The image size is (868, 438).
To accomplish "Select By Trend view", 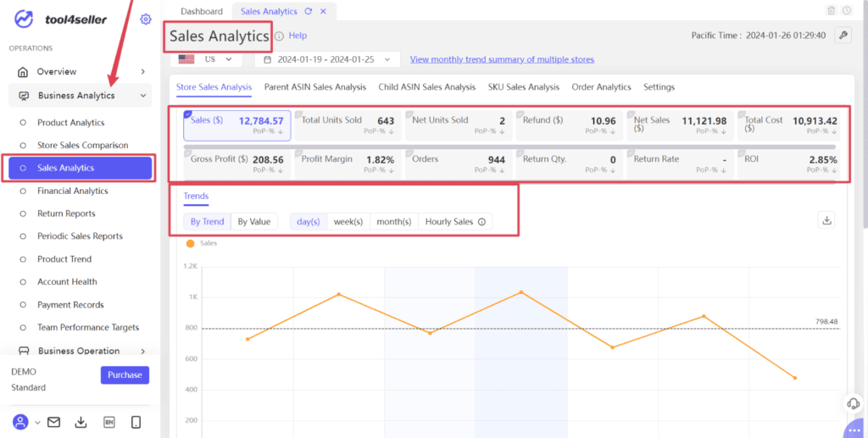I will pos(207,222).
